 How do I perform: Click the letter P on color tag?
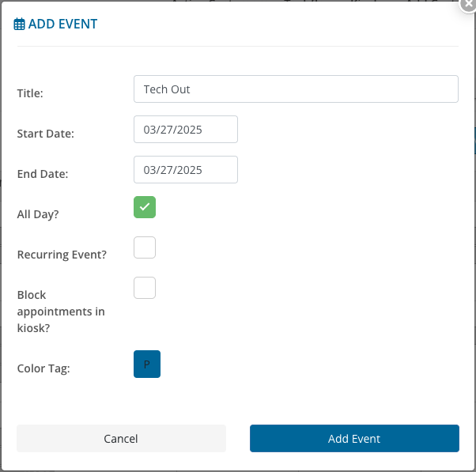click(x=147, y=364)
